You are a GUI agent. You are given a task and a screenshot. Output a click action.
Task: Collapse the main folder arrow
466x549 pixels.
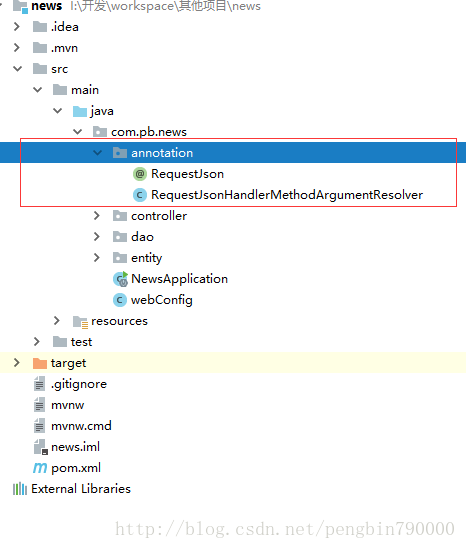(37, 90)
